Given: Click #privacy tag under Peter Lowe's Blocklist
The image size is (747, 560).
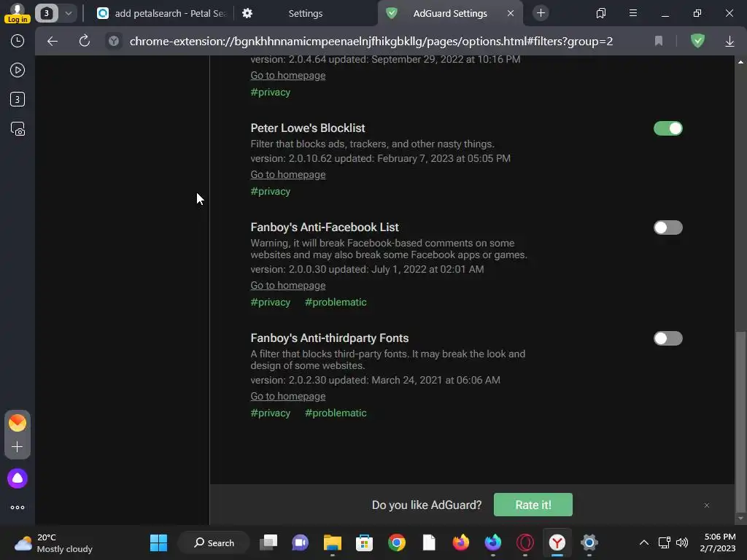Looking at the screenshot, I should (x=270, y=192).
